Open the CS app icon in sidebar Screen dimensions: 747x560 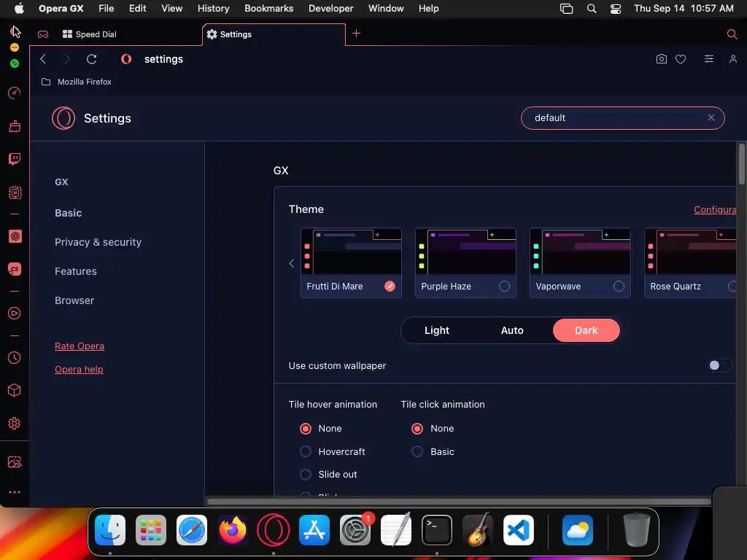point(15,269)
